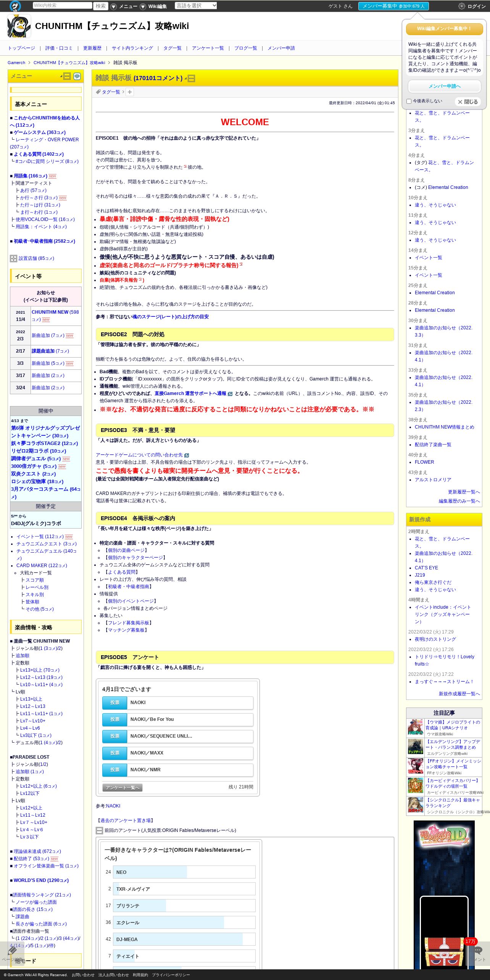Click the ログイン link
The height and width of the screenshot is (980, 490).
(477, 6)
